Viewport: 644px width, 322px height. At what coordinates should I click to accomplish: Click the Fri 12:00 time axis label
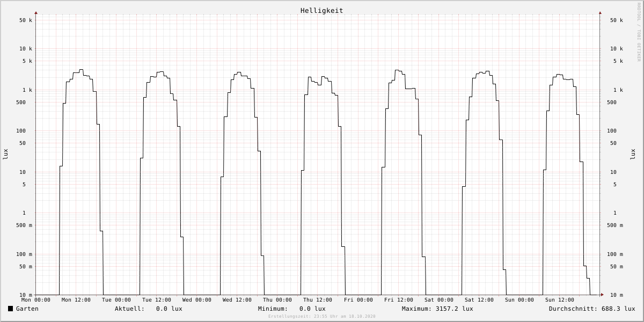pos(399,300)
